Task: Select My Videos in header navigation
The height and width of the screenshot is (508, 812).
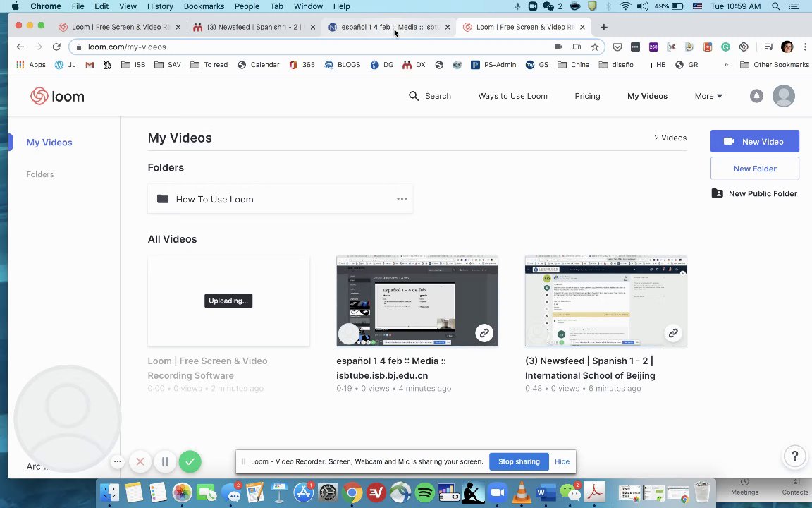Action: point(647,96)
